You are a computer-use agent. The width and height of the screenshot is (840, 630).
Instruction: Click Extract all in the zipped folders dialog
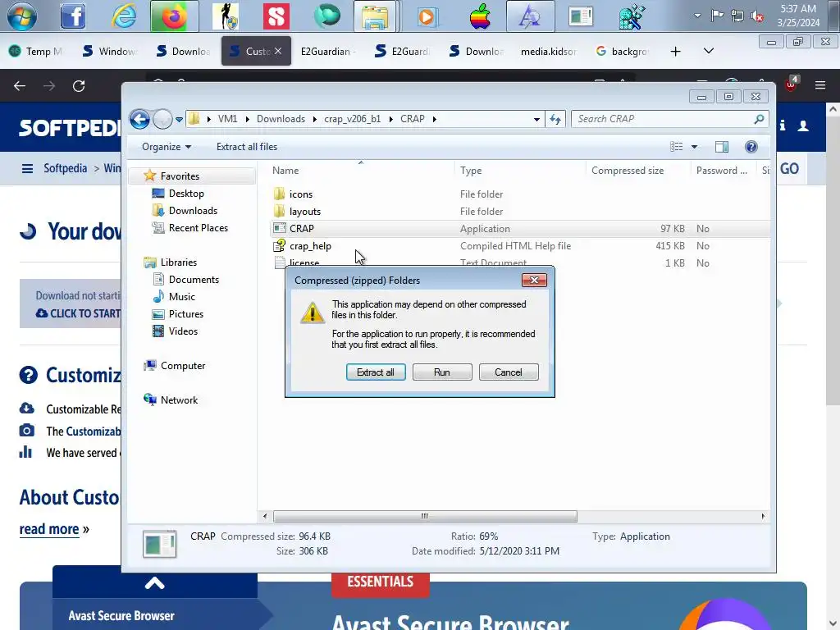(x=376, y=372)
